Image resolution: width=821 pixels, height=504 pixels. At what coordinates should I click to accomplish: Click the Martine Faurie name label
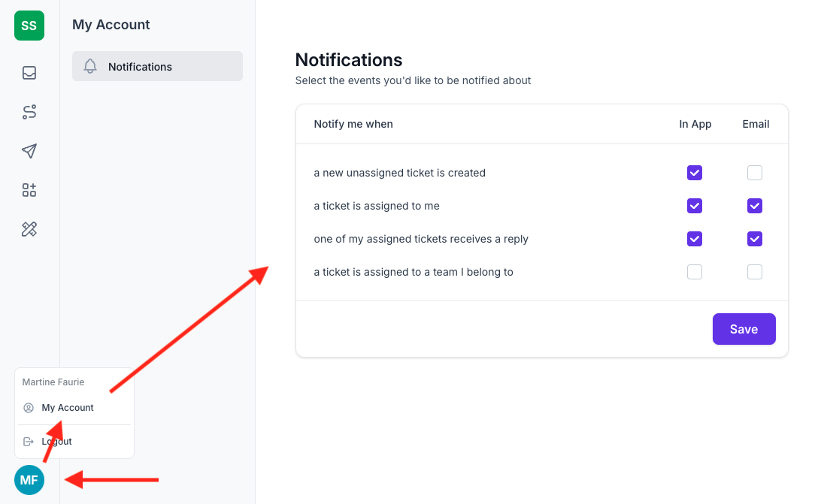53,382
